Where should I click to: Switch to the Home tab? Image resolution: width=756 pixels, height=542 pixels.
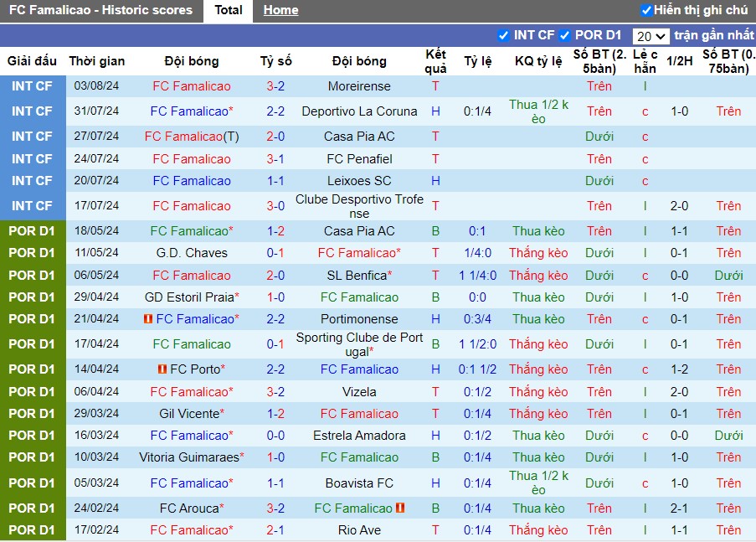click(x=280, y=10)
